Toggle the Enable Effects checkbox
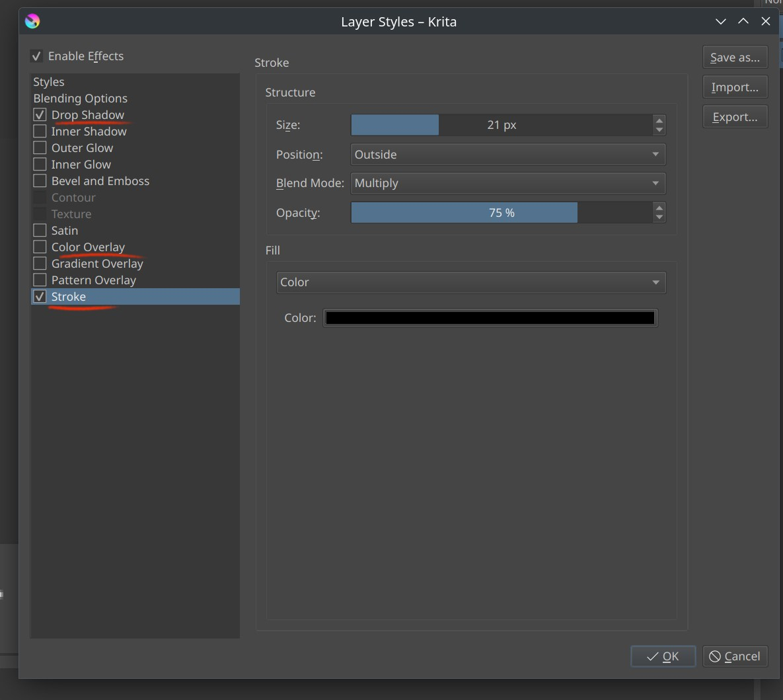 click(37, 56)
